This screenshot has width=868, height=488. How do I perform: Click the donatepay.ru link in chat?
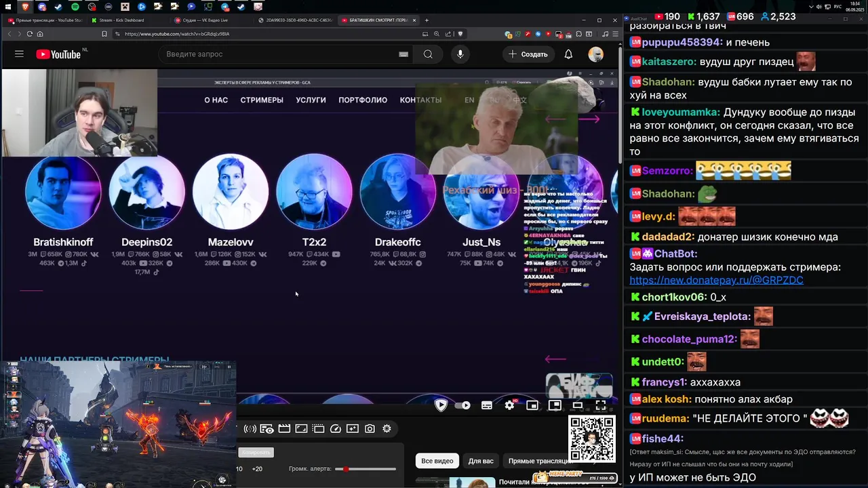[716, 280]
